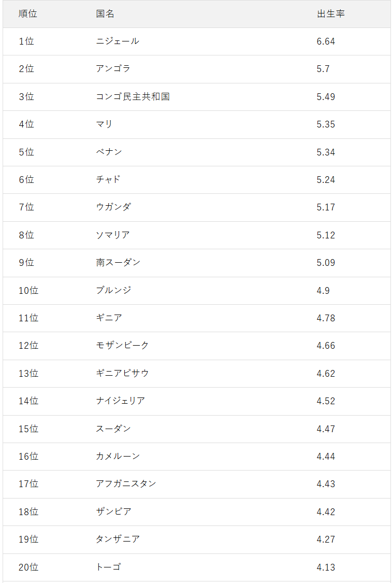Select the マリ country row
The width and height of the screenshot is (392, 583).
(197, 124)
